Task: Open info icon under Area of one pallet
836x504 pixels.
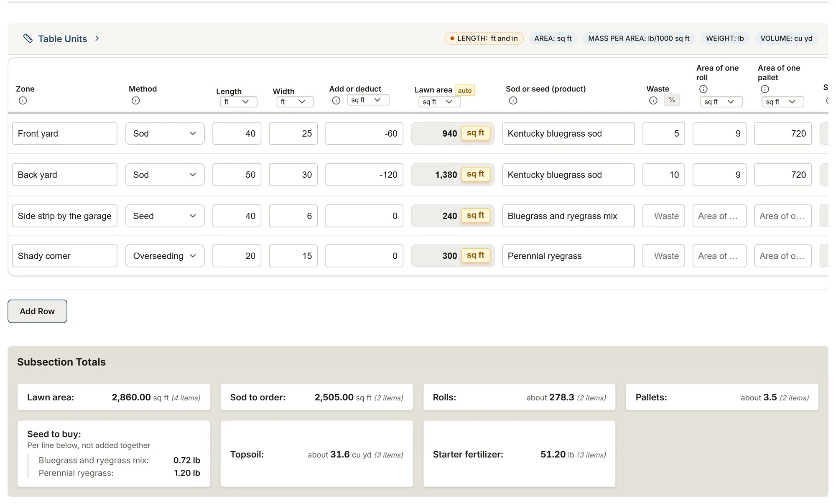Action: point(765,89)
